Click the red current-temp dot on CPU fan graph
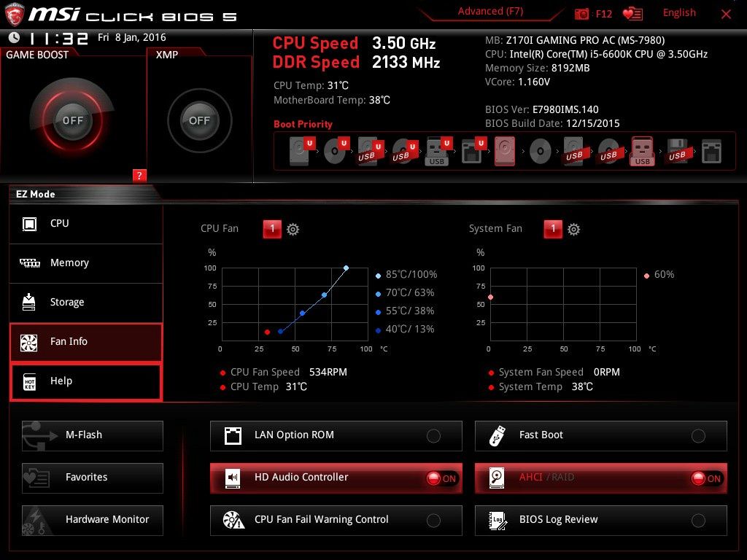747x560 pixels. pos(267,332)
